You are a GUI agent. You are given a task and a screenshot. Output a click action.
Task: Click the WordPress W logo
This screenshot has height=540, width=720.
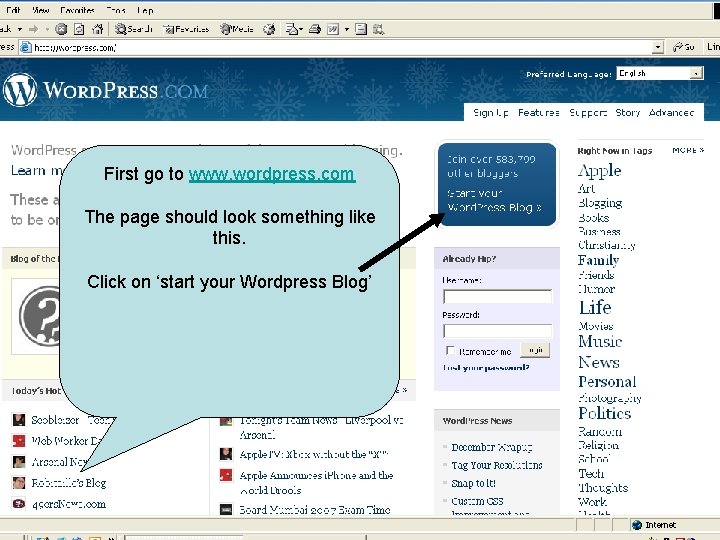point(20,90)
